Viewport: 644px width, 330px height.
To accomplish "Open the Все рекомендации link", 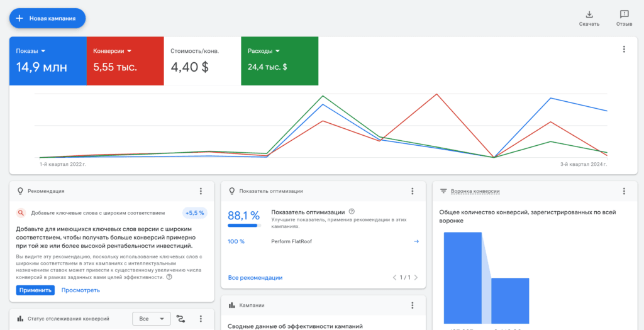I will coord(255,277).
